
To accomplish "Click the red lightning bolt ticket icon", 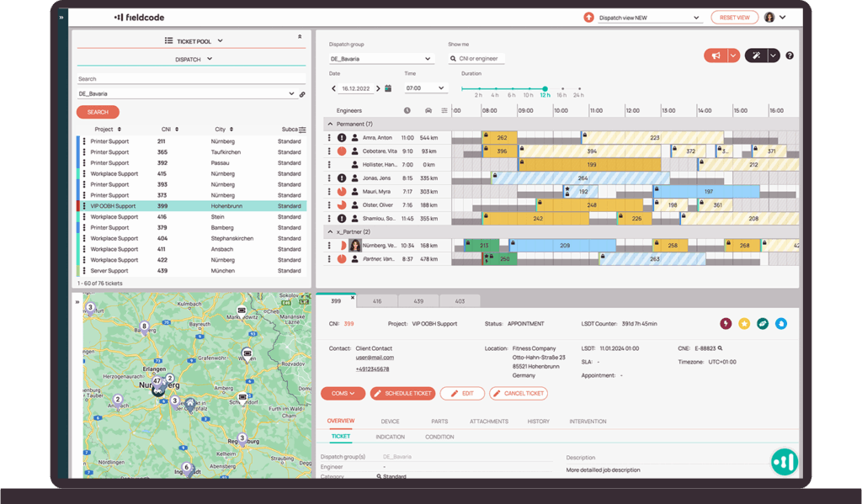I will tap(726, 323).
